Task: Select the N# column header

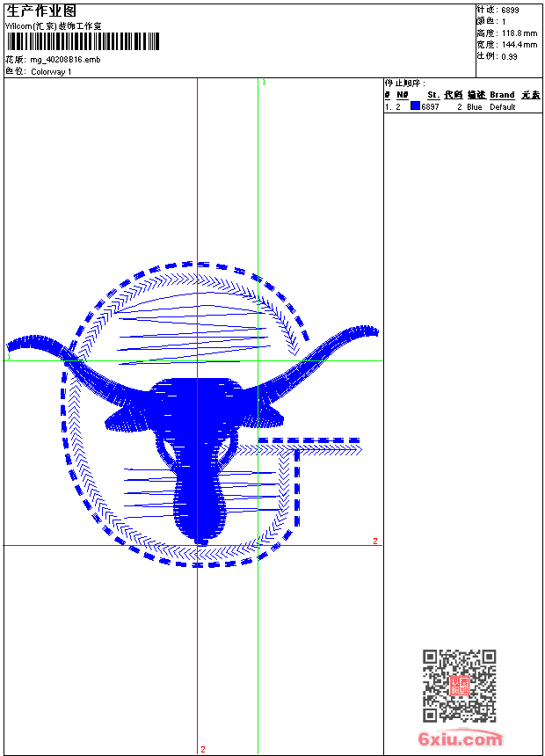Action: pyautogui.click(x=402, y=95)
